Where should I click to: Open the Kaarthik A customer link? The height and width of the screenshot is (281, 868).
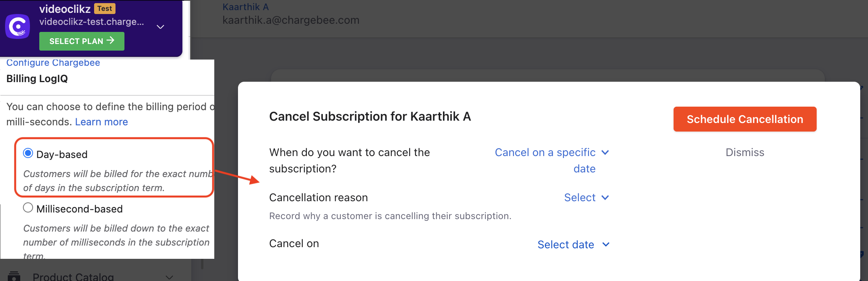(245, 7)
